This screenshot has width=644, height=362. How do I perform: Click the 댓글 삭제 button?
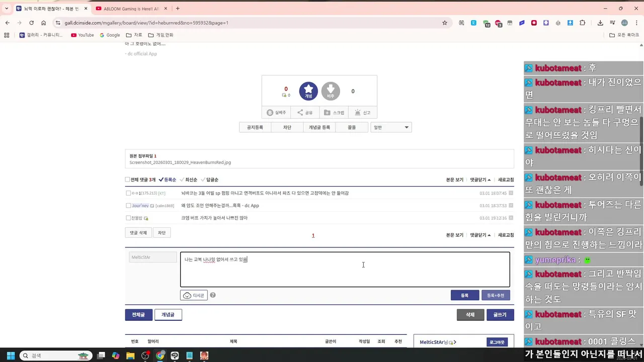tap(138, 233)
